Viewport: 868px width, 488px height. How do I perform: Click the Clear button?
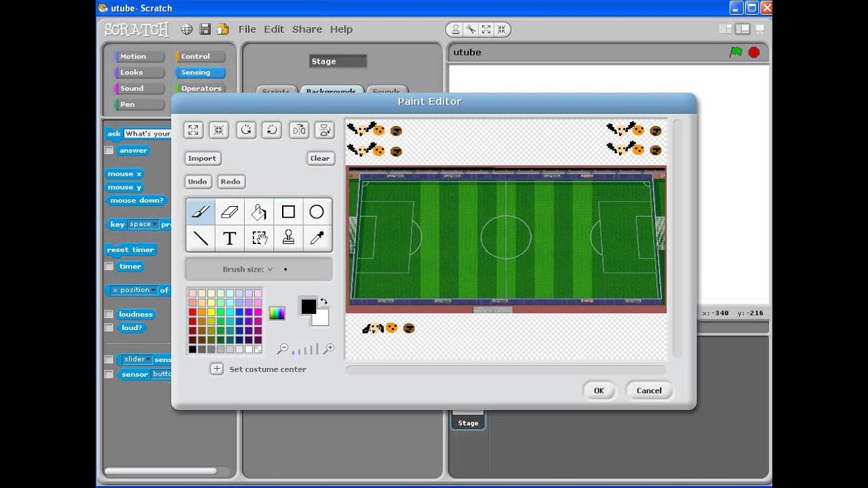319,158
